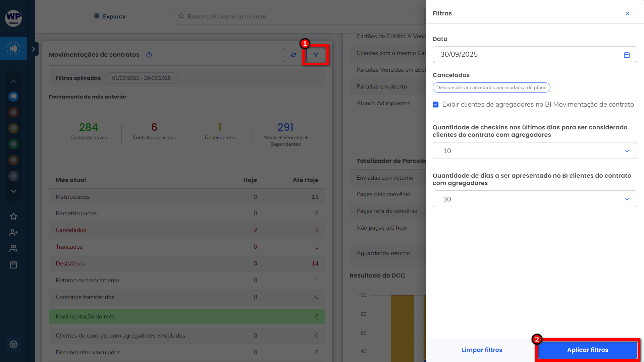Open the Explorar menu
The width and height of the screenshot is (644, 362).
110,16
